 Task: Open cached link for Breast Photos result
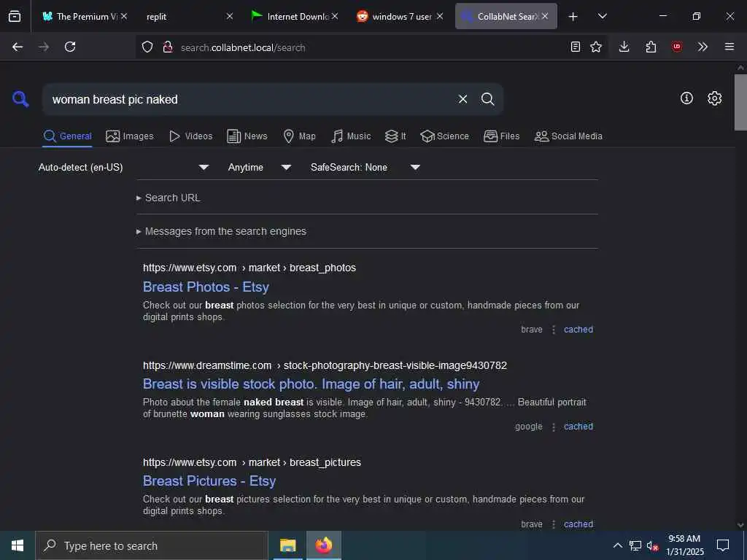[x=578, y=330]
